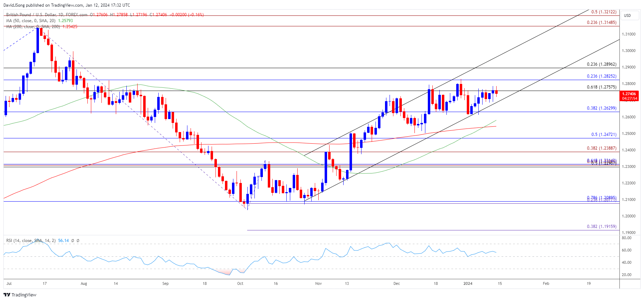Click the current price label 1.27406
This screenshot has height=301, width=644.
tap(629, 94)
